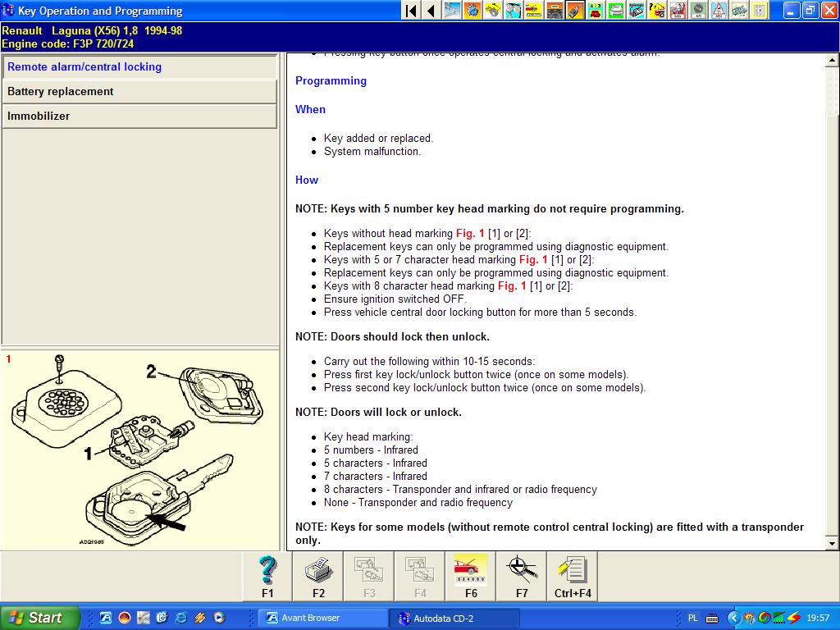Click '8 characters - Transponder and infrared' line
This screenshot has width=840, height=630.
click(460, 490)
